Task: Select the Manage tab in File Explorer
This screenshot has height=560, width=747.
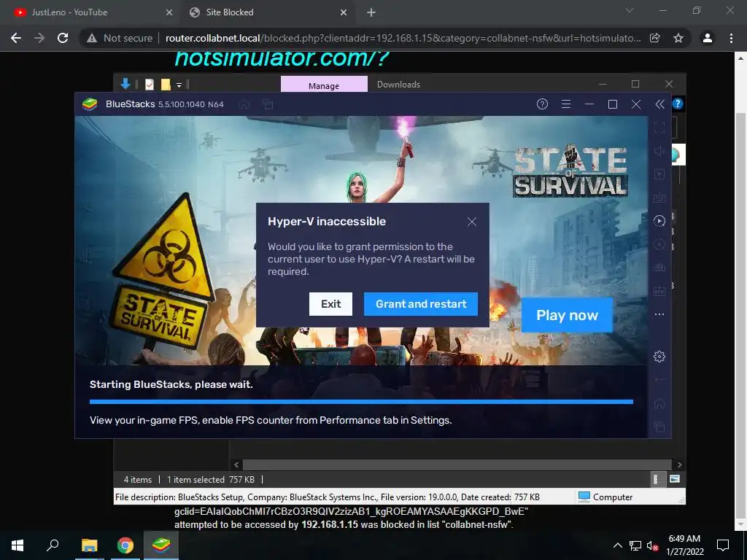Action: (324, 85)
